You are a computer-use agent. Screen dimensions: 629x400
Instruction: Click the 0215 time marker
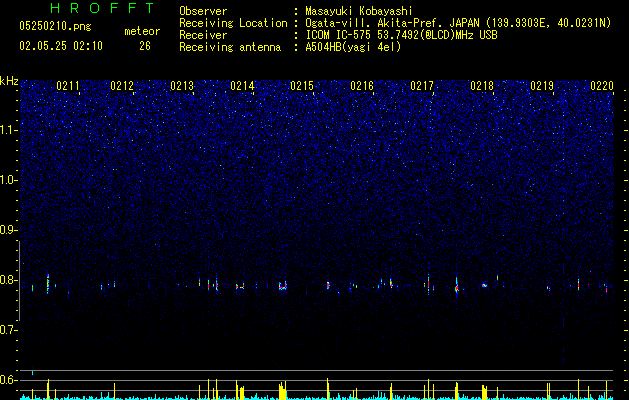(302, 86)
